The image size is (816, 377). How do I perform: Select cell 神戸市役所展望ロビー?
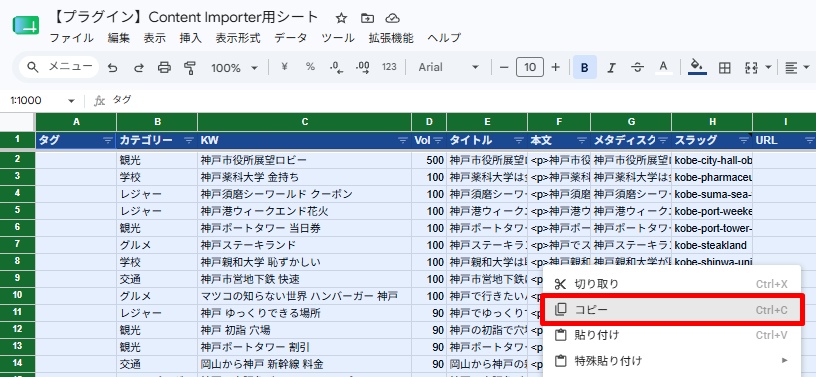(x=304, y=160)
